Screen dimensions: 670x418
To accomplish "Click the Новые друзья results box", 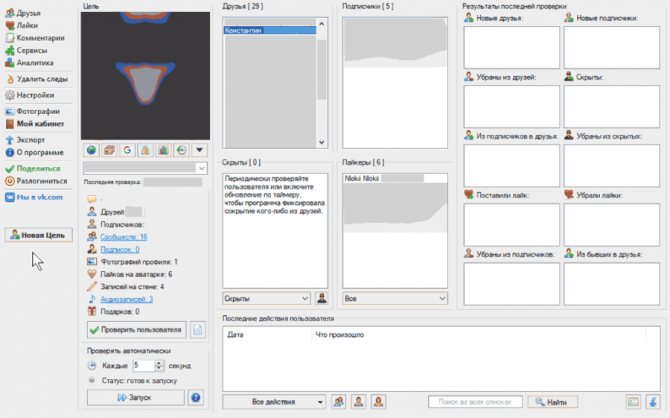I will coord(511,47).
